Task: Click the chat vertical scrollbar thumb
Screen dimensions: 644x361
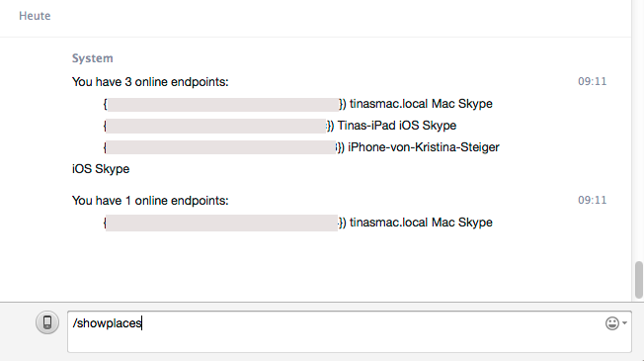Action: tap(639, 280)
